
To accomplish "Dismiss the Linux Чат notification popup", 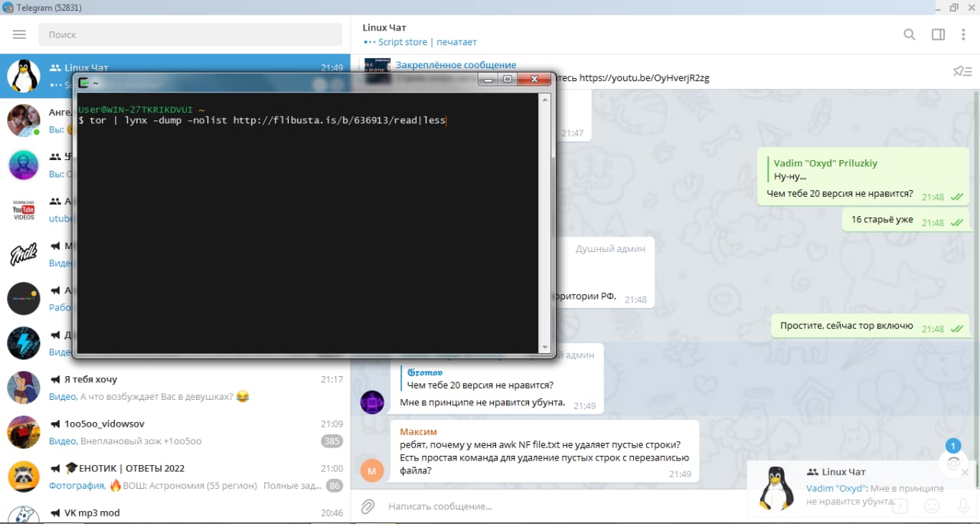I will coord(965,472).
